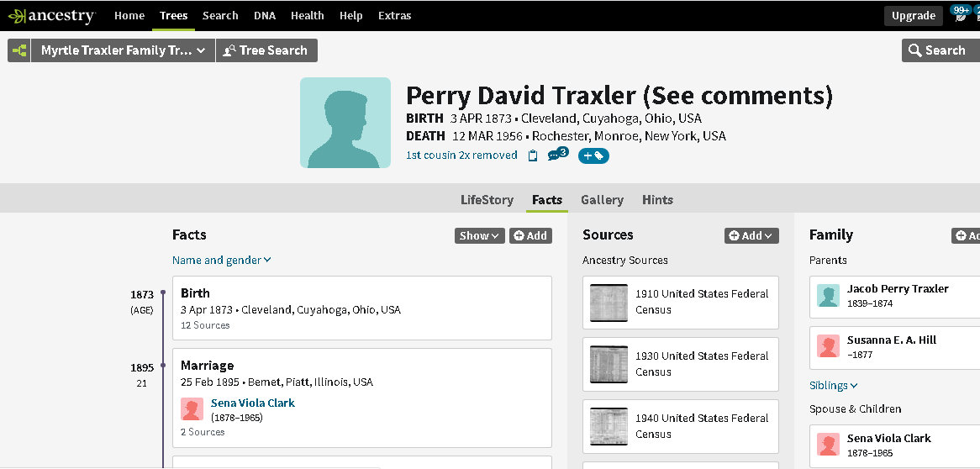980x469 pixels.
Task: Click the Upgrade button
Action: click(913, 15)
